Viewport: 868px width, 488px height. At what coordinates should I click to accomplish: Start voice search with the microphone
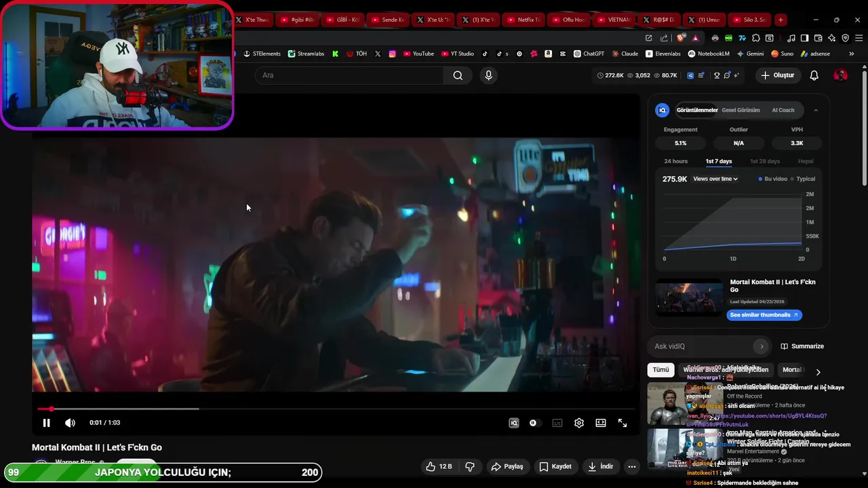click(x=488, y=75)
